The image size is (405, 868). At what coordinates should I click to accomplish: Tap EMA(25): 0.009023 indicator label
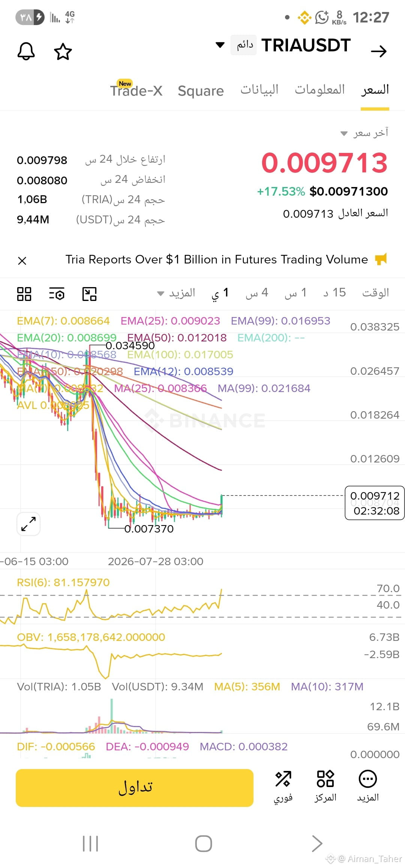click(170, 321)
